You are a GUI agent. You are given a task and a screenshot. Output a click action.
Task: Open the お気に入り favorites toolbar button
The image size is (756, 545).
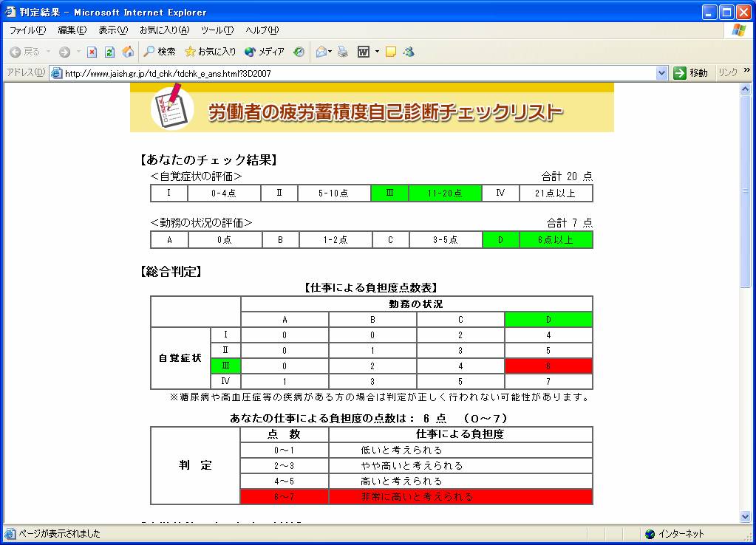click(x=211, y=52)
